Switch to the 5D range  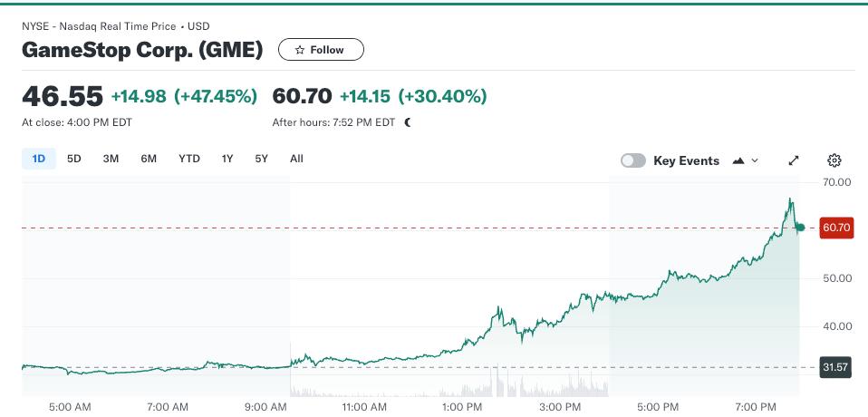click(x=74, y=159)
